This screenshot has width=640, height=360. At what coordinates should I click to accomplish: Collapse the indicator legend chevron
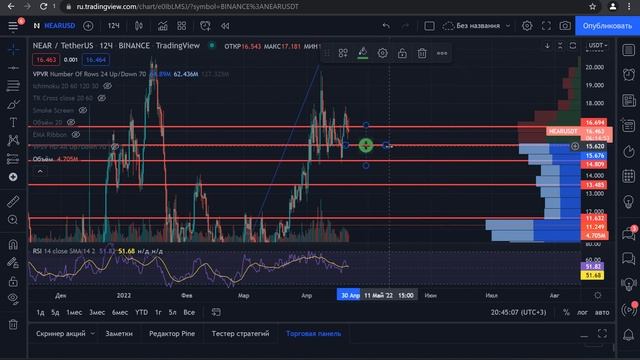(x=40, y=171)
